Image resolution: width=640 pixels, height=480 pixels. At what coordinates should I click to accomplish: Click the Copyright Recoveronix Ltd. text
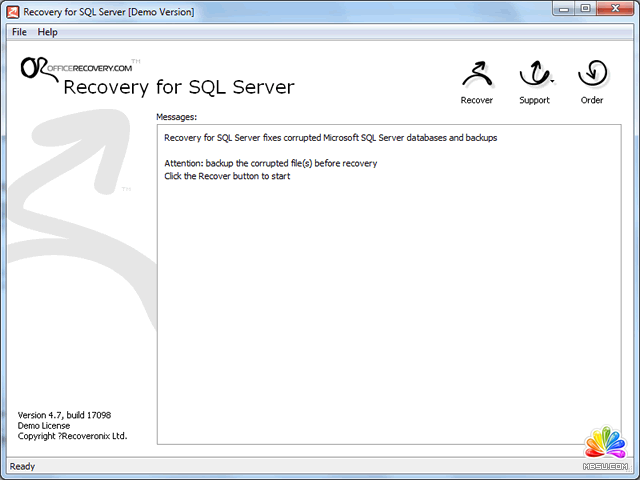pyautogui.click(x=72, y=436)
